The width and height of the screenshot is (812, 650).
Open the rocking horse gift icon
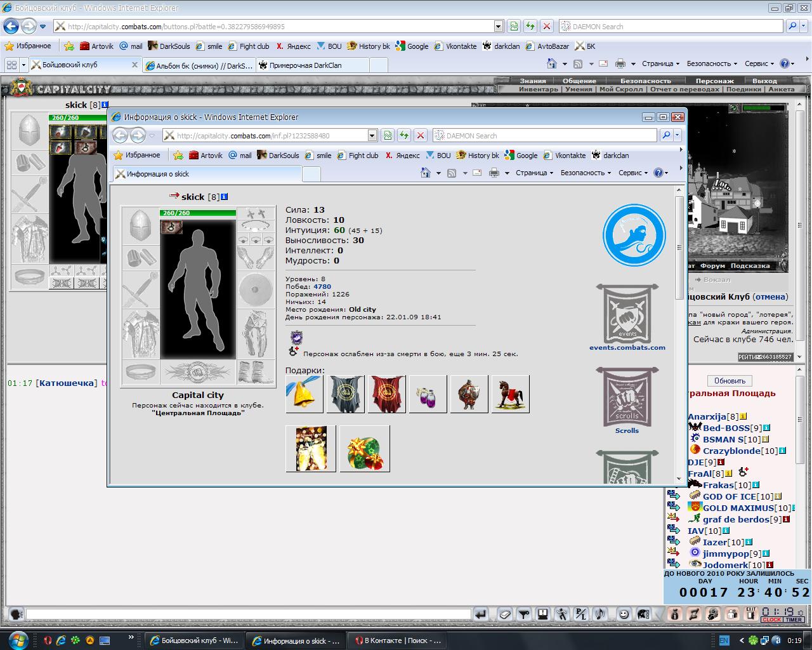(511, 394)
